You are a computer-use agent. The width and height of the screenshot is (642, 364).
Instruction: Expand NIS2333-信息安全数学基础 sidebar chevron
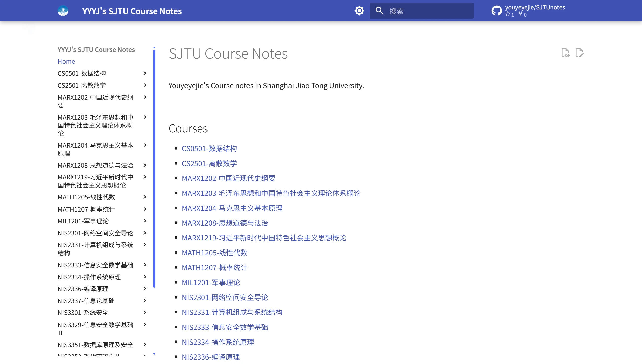click(145, 265)
